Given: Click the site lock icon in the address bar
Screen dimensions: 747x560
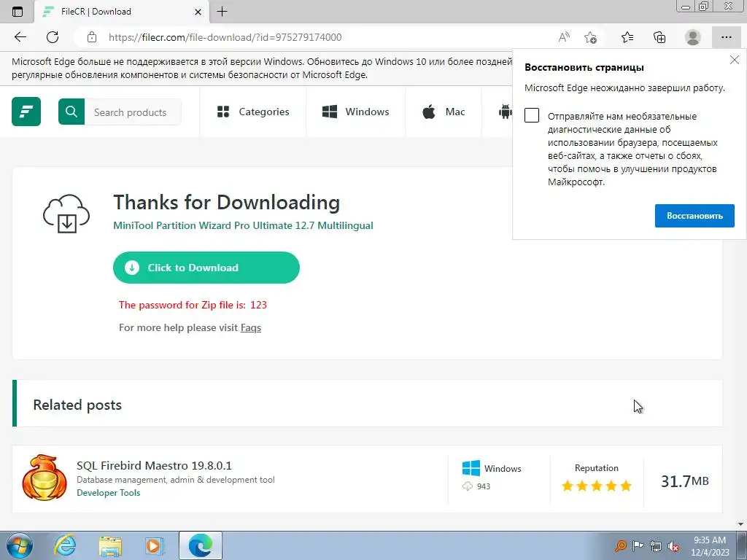Looking at the screenshot, I should pos(92,37).
